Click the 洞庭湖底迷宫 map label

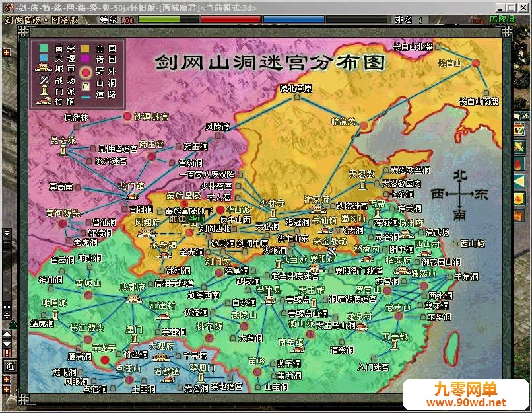[353, 299]
